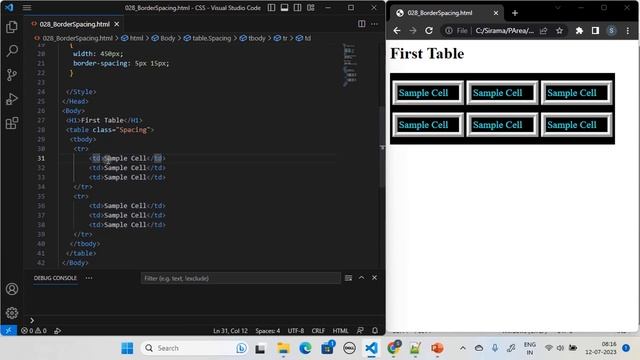This screenshot has height=360, width=640.
Task: Show errors and warnings count in status bar
Action: [34, 331]
